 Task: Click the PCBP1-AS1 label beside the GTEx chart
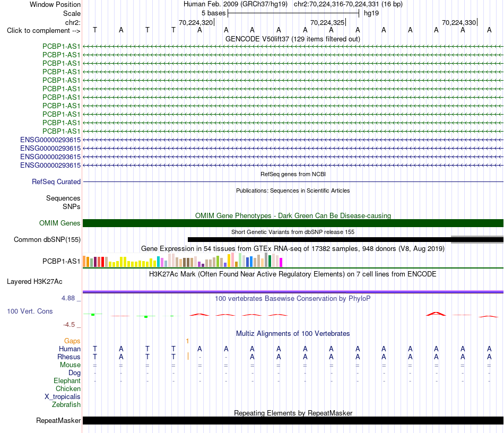62,262
